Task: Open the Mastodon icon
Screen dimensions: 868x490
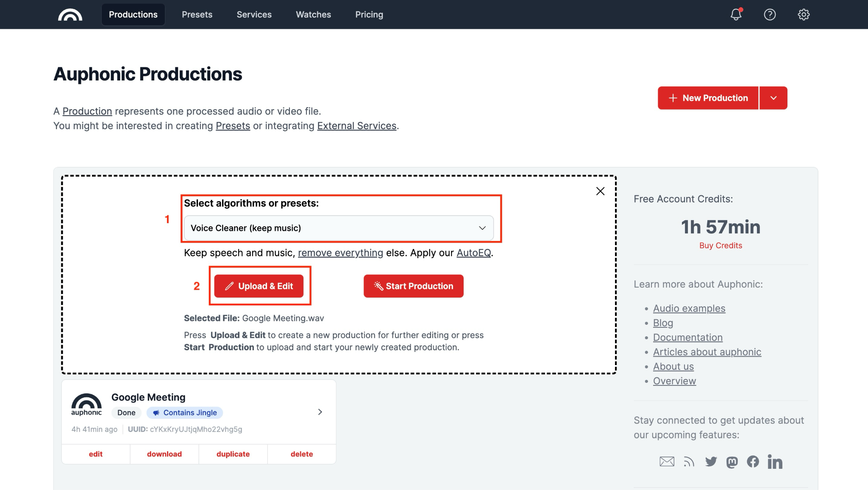Action: [x=732, y=462]
